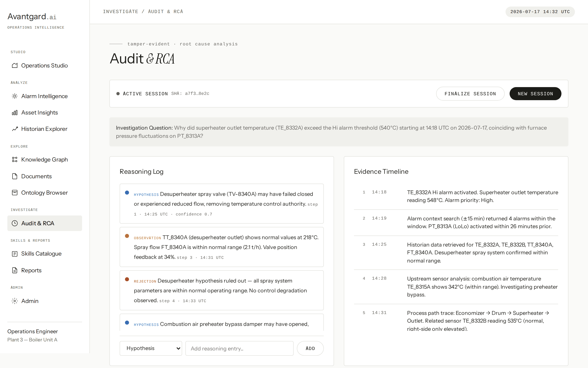Select Documents in the sidebar
This screenshot has height=368, width=588.
pyautogui.click(x=45, y=176)
